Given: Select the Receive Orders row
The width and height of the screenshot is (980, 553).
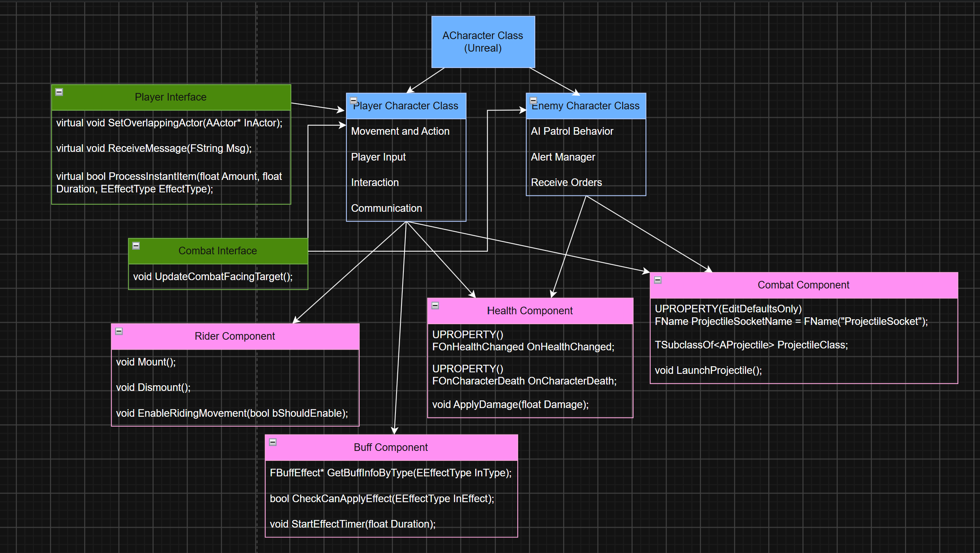Looking at the screenshot, I should tap(586, 183).
